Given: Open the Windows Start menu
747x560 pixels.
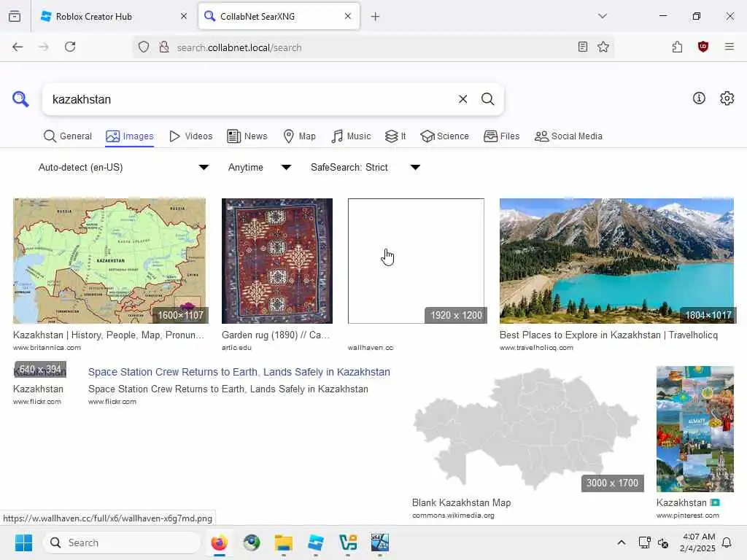Looking at the screenshot, I should (x=23, y=542).
